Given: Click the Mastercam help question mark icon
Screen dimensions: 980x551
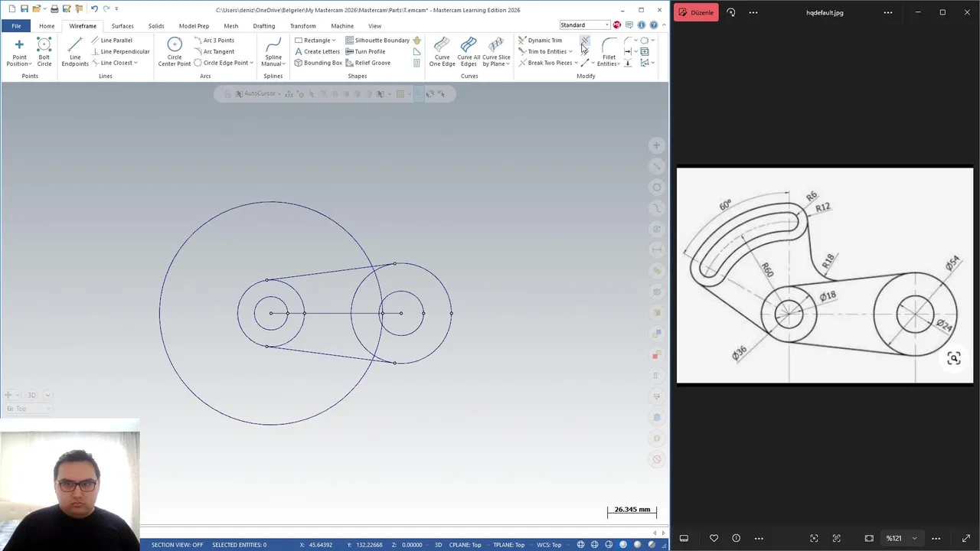Looking at the screenshot, I should click(x=653, y=24).
